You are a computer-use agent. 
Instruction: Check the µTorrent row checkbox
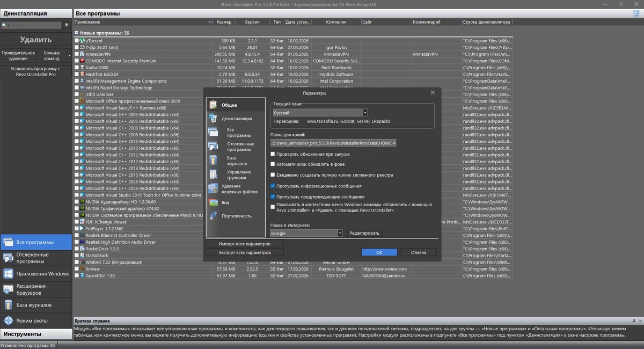[x=76, y=41]
